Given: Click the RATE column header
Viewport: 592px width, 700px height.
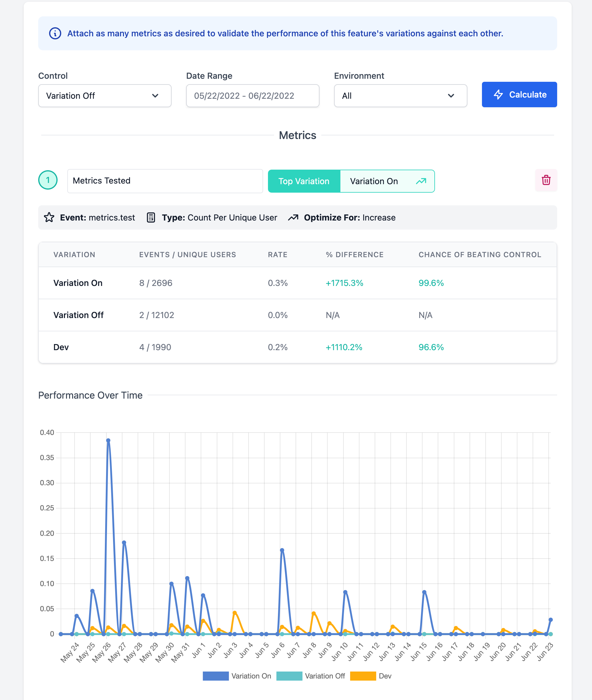Looking at the screenshot, I should [278, 254].
